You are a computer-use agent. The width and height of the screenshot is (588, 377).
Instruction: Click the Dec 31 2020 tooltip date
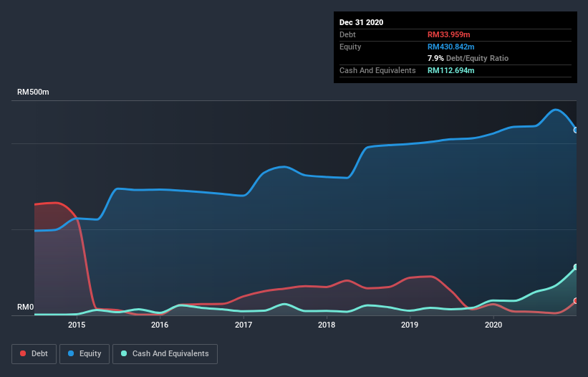(361, 22)
